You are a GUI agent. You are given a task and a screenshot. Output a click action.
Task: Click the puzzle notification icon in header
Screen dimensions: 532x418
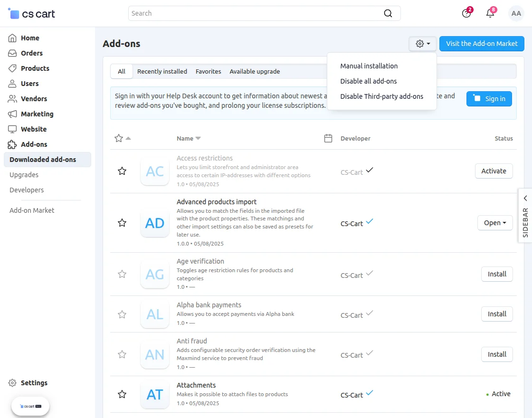(x=466, y=13)
